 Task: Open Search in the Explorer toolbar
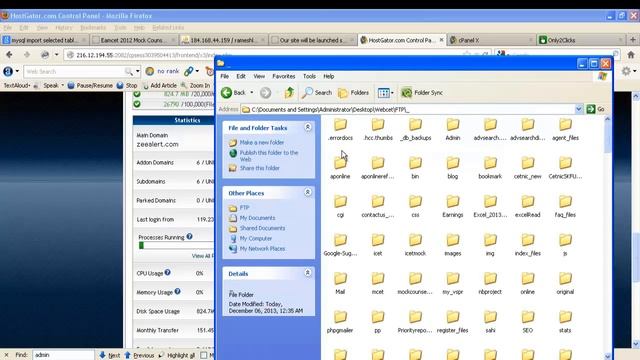(x=317, y=93)
